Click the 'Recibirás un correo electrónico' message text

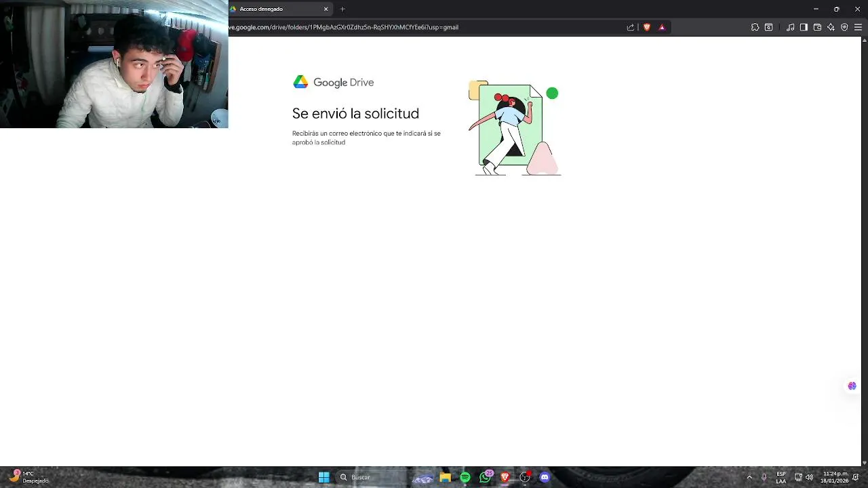366,138
